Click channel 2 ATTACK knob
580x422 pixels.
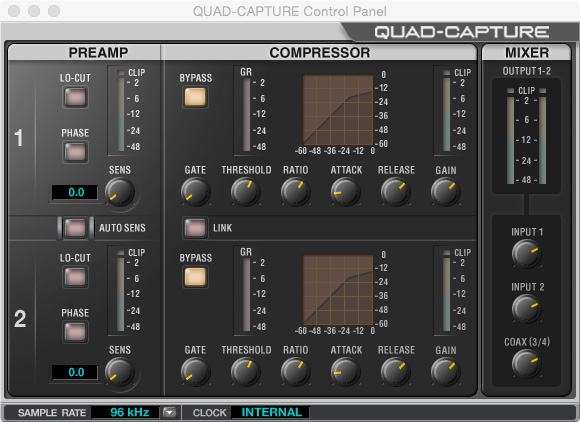click(345, 372)
